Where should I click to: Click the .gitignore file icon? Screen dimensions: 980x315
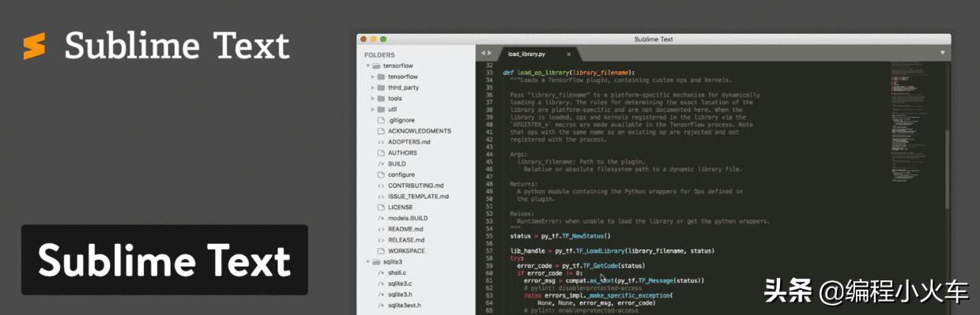[x=381, y=120]
